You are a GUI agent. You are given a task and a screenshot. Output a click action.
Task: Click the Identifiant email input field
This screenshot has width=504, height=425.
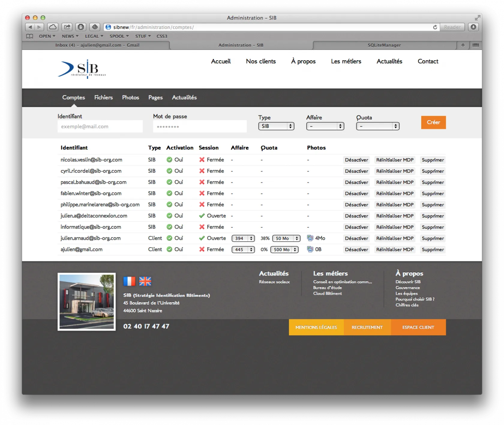(100, 126)
